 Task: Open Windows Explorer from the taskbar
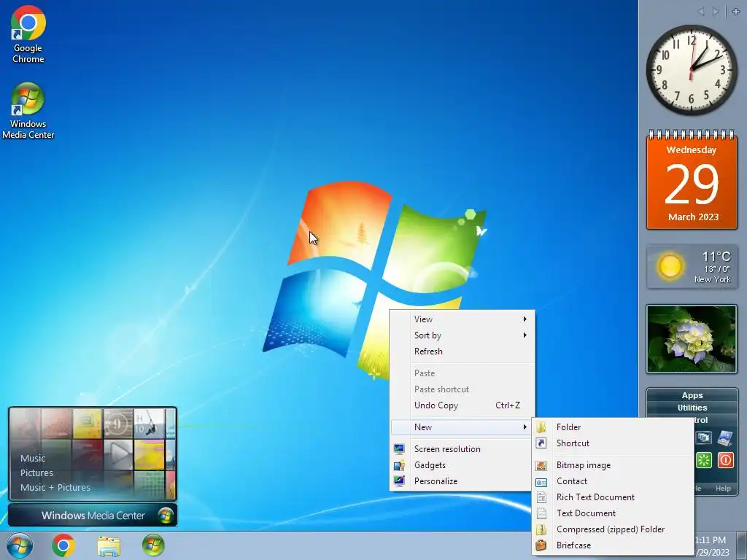(x=109, y=545)
